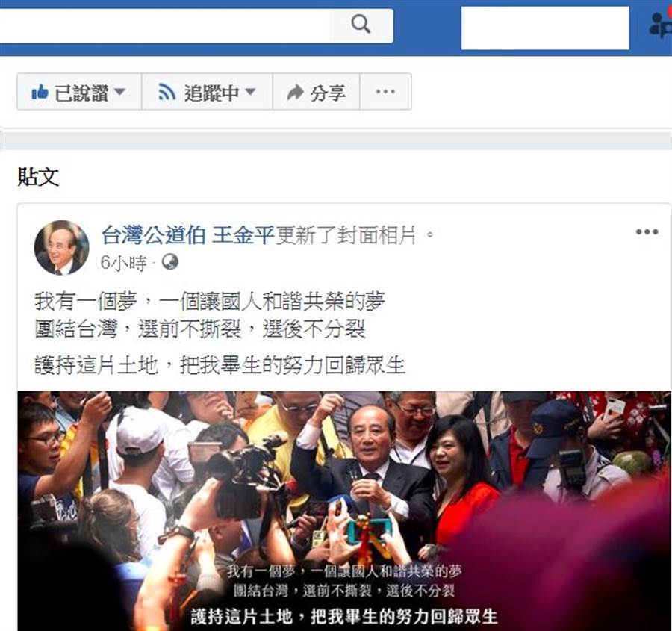Viewport: 672px width, 631px height.
Task: Open the page's more options ellipsis
Action: coord(385,91)
